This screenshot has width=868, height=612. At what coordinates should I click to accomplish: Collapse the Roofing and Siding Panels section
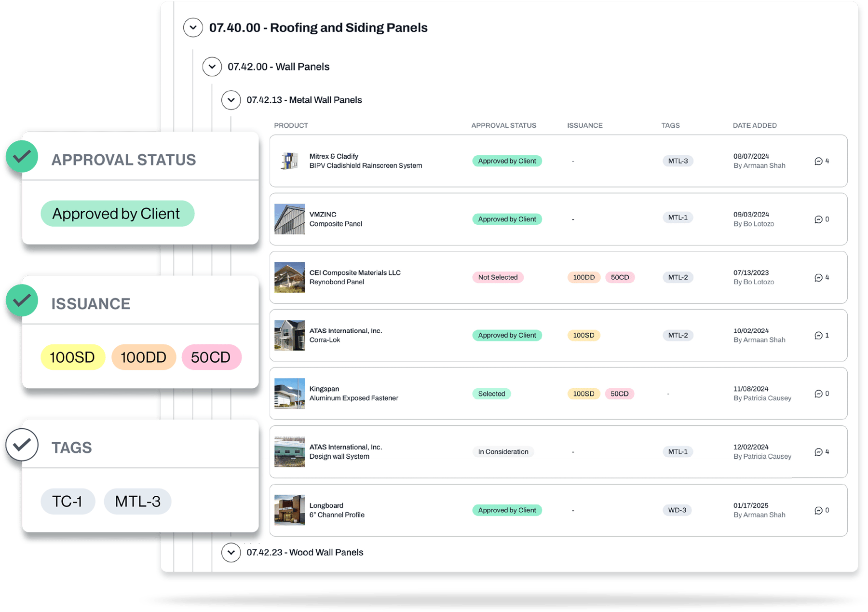tap(193, 27)
